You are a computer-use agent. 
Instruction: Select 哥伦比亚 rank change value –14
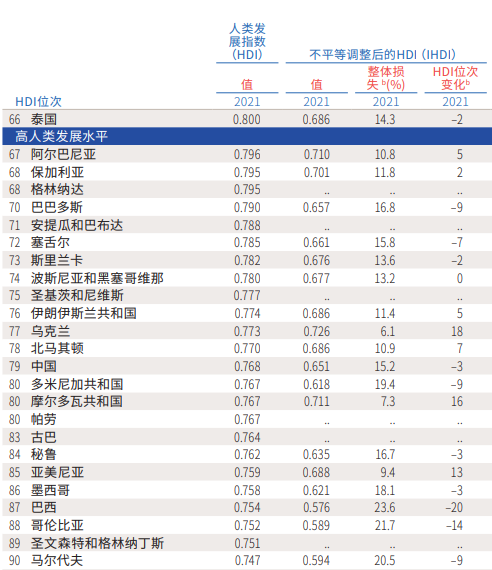pyautogui.click(x=455, y=525)
